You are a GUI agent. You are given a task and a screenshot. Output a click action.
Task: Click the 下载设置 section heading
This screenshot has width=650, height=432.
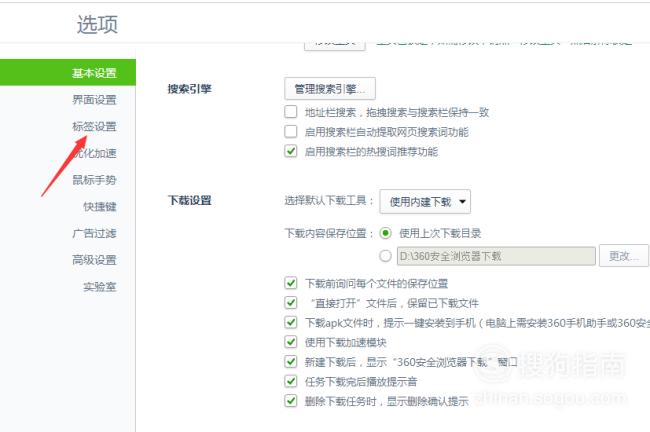[x=189, y=200]
